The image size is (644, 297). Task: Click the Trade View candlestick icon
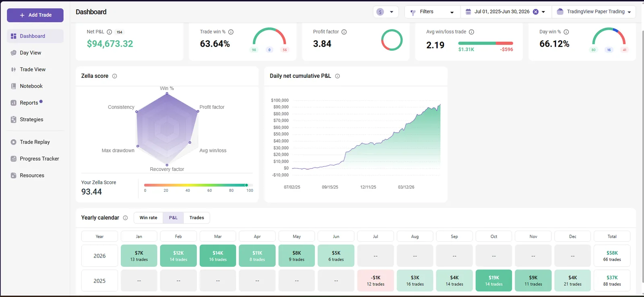coord(13,69)
